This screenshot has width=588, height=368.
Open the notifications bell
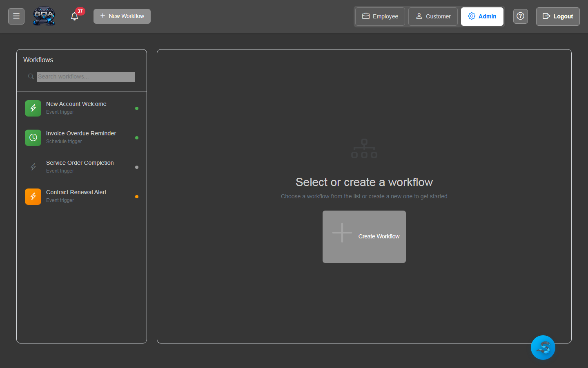[x=74, y=16]
